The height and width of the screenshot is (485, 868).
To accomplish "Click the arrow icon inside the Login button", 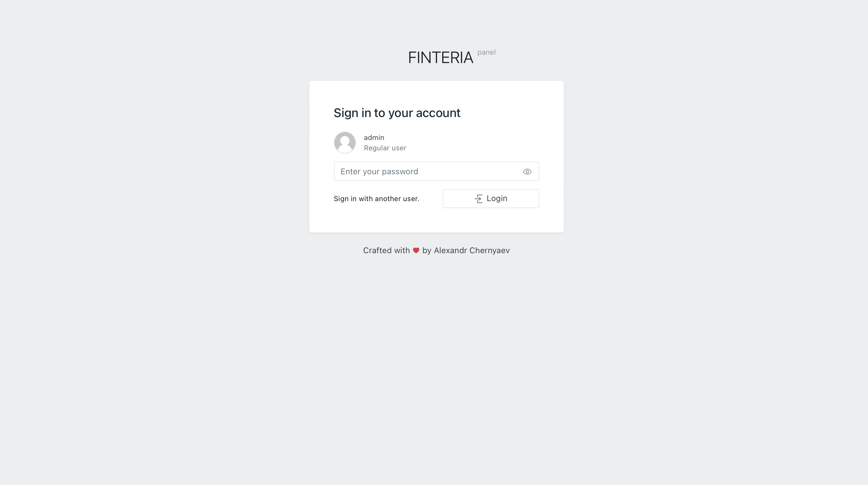I will pyautogui.click(x=479, y=199).
